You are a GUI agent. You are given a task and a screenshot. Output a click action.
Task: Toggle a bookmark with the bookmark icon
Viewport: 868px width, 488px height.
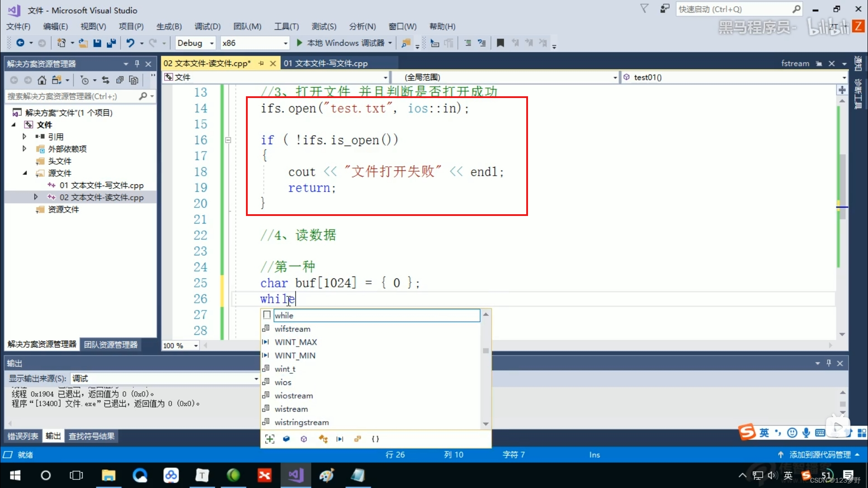pos(500,43)
